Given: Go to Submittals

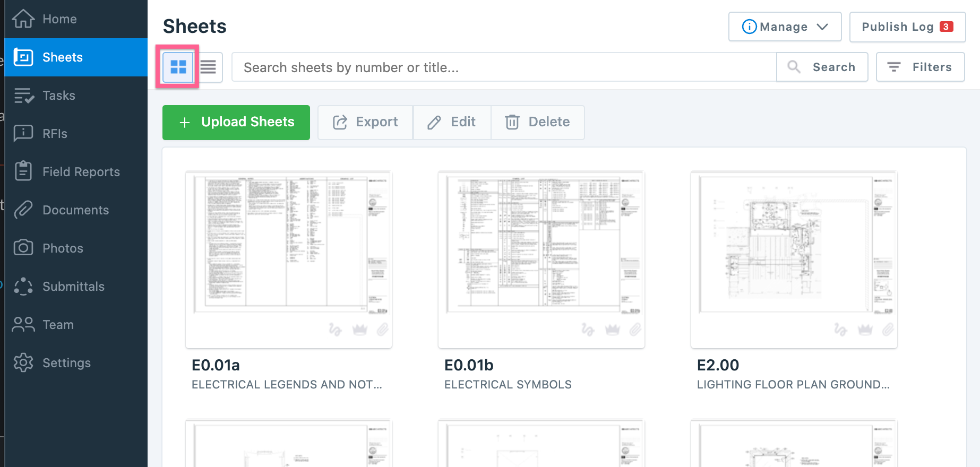Looking at the screenshot, I should (x=76, y=287).
